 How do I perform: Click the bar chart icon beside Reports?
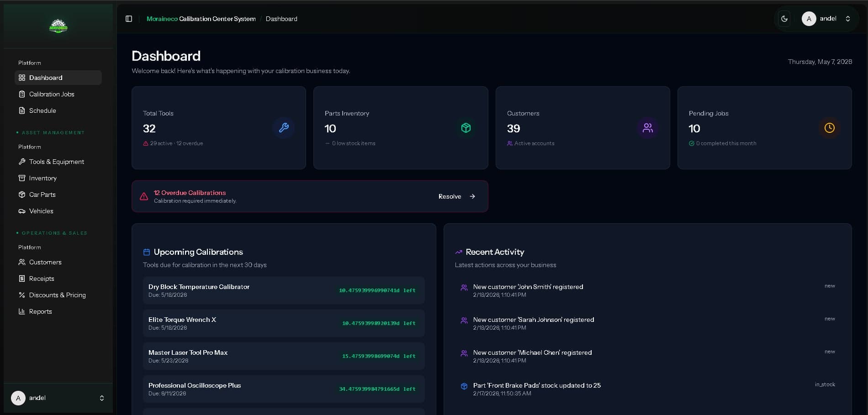click(x=22, y=311)
